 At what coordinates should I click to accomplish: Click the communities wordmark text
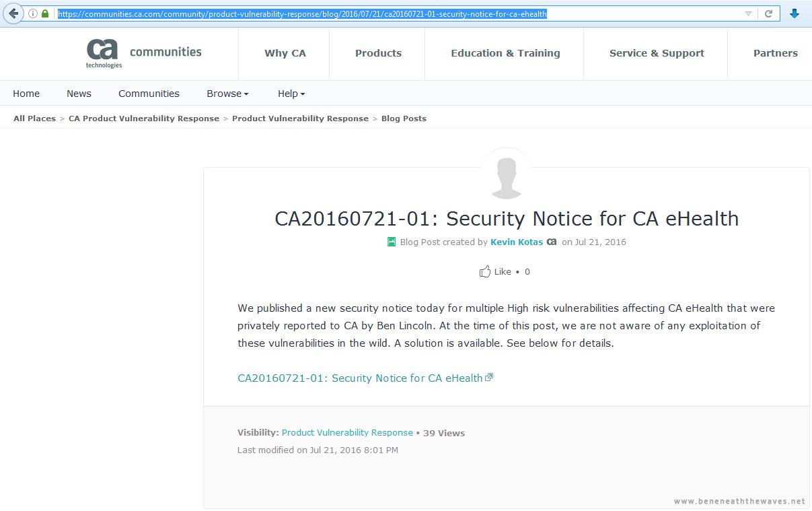[165, 52]
